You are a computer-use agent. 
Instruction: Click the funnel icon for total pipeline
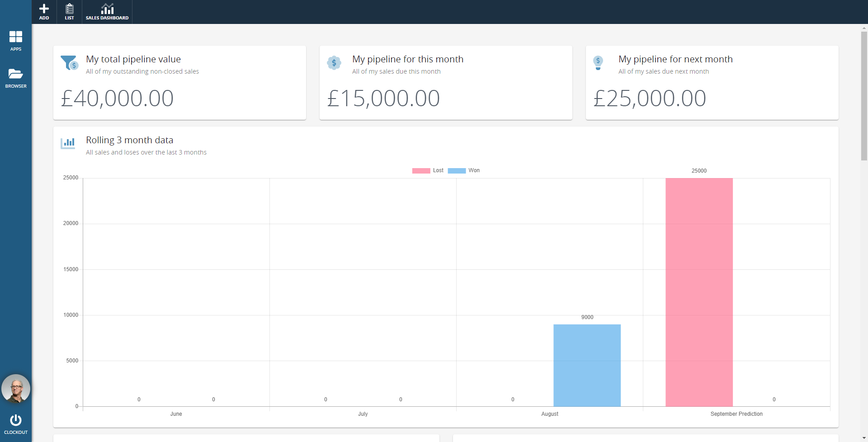[x=69, y=63]
